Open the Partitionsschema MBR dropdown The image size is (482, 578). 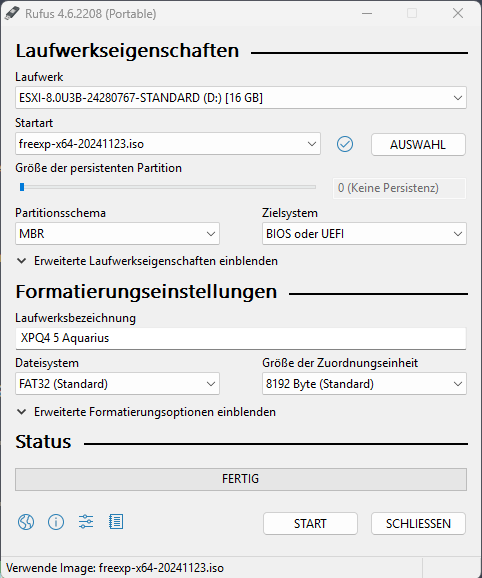click(117, 234)
